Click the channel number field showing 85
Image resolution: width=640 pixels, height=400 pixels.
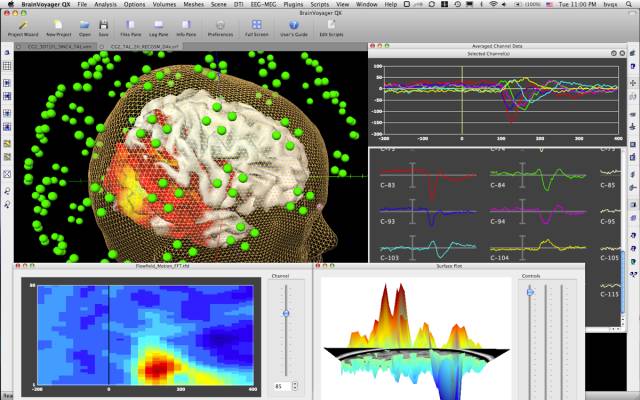click(x=281, y=385)
